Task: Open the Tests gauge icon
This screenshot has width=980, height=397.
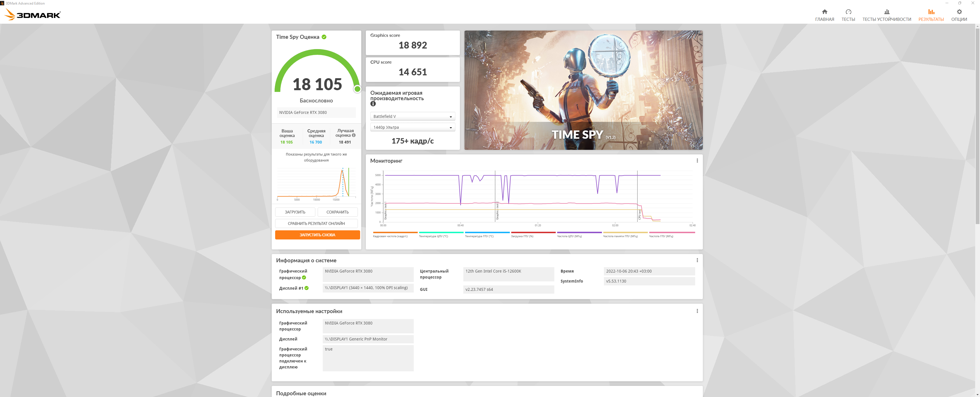Action: coord(848,12)
